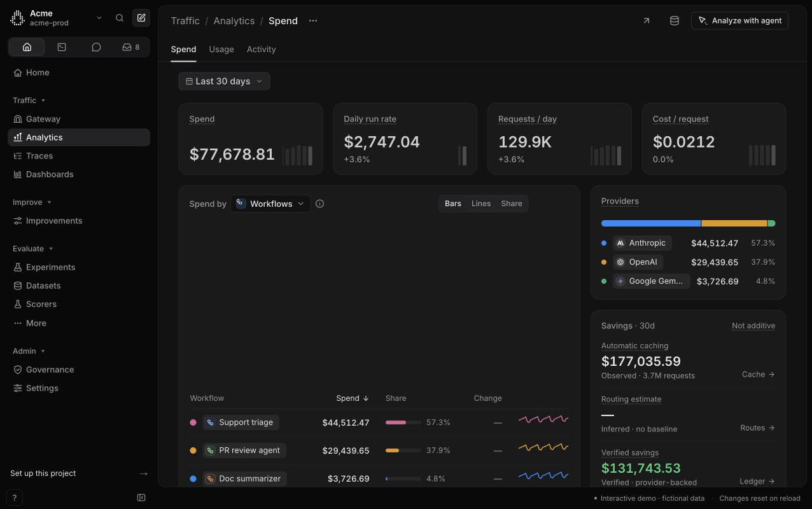Screen dimensions: 812x509
Task: Collapse the Improve section
Action: 32,202
